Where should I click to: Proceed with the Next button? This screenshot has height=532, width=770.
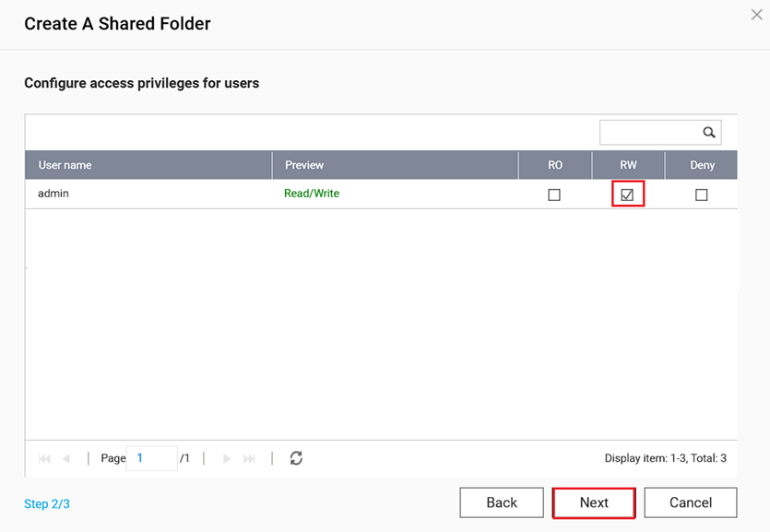594,502
